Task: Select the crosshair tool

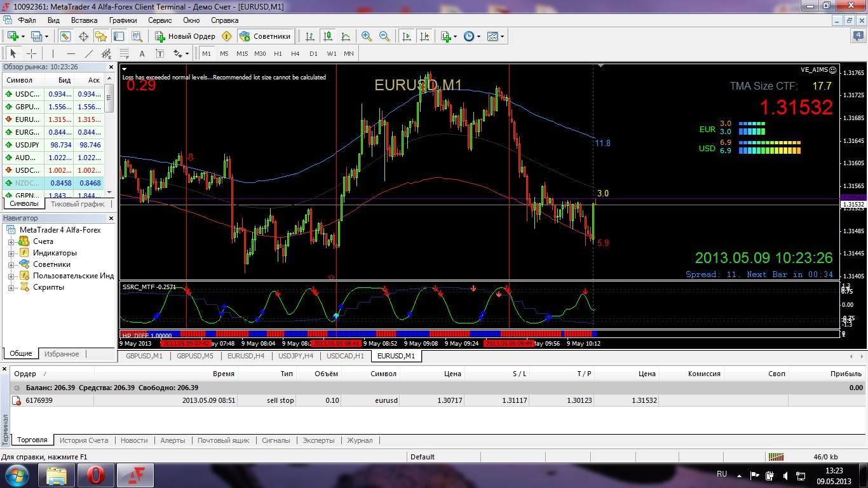Action: pyautogui.click(x=31, y=53)
